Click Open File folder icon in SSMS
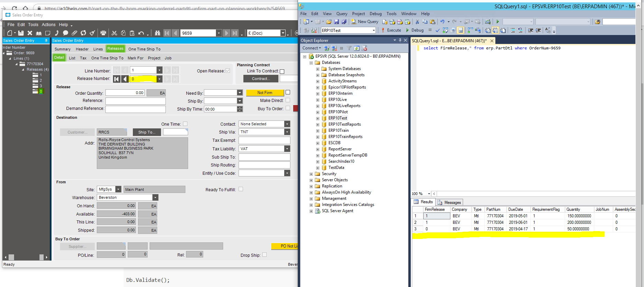 pyautogui.click(x=329, y=22)
